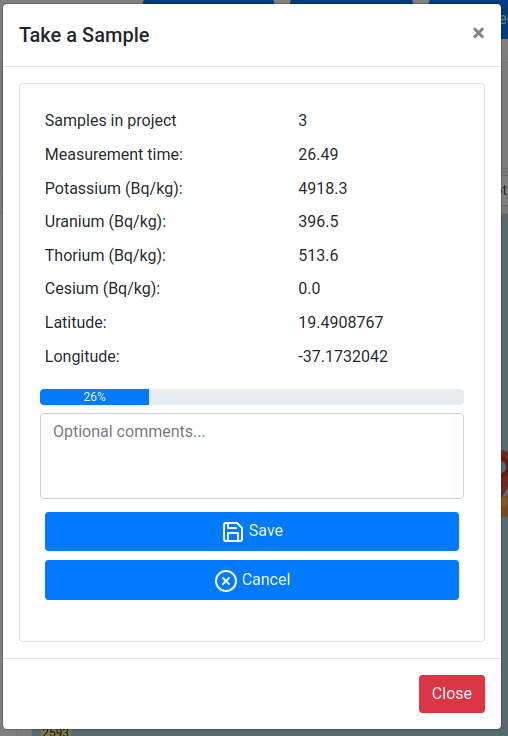Click the circled X icon on Cancel
This screenshot has height=736, width=508.
[x=226, y=581]
